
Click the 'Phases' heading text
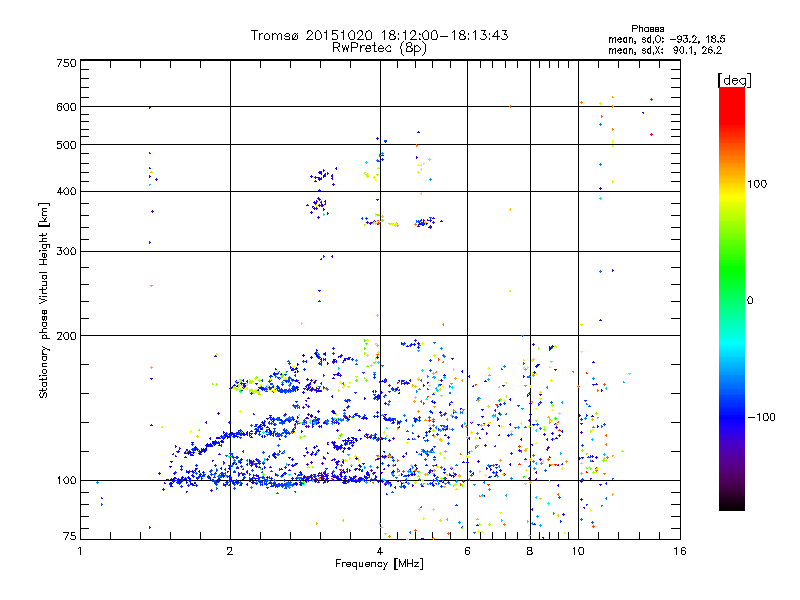coord(647,29)
